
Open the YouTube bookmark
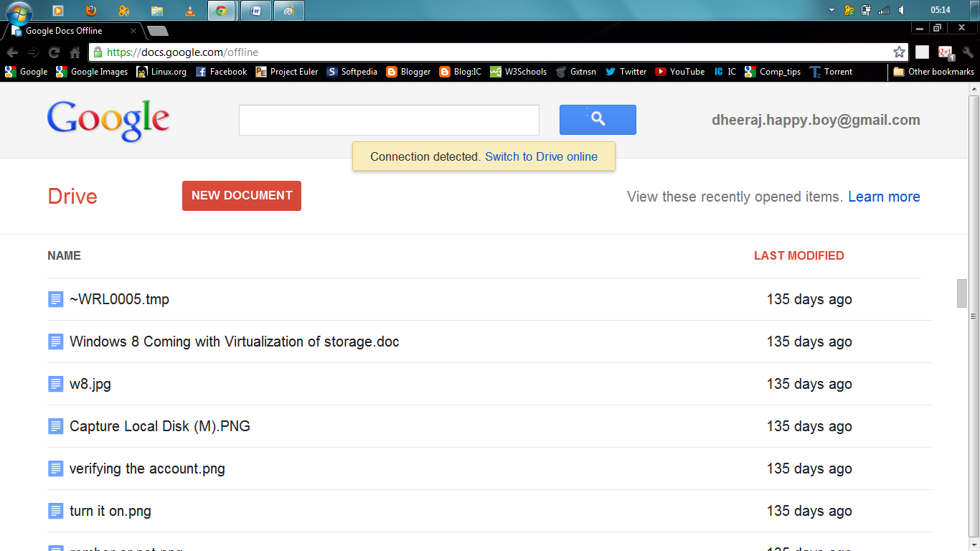(x=679, y=72)
